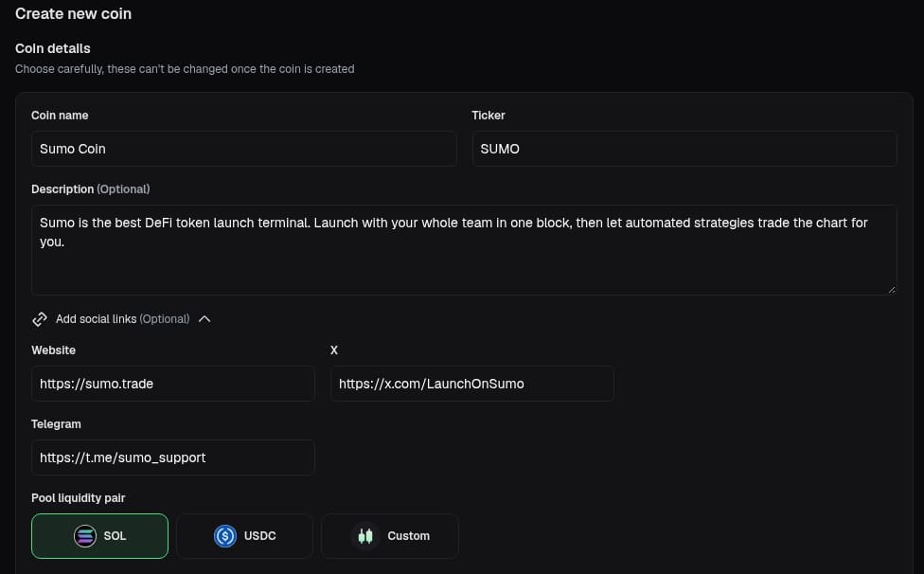Collapse the Add social links chevron
The width and height of the screenshot is (924, 574).
coord(204,319)
